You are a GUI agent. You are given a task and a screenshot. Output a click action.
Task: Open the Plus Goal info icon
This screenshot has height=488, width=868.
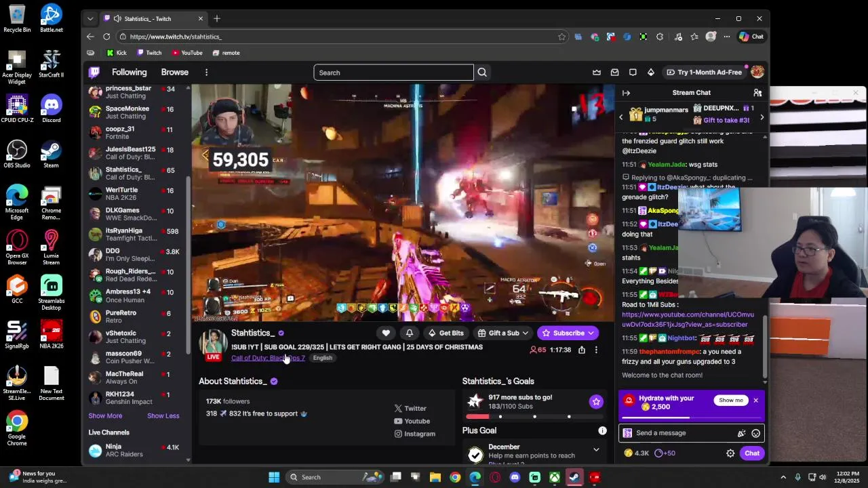(x=602, y=430)
